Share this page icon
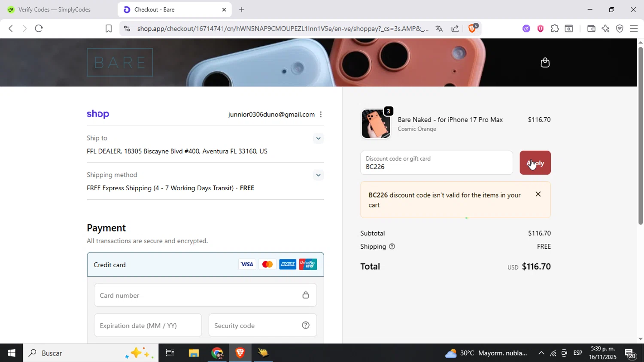Image resolution: width=644 pixels, height=362 pixels. pyautogui.click(x=455, y=29)
